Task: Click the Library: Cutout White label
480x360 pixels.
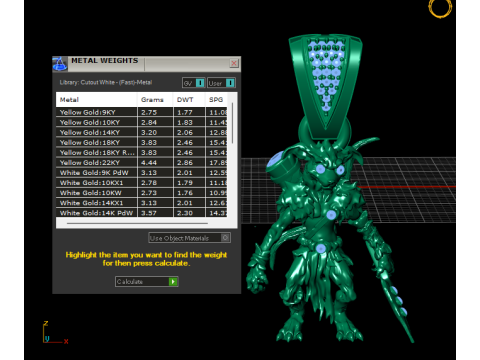Action: pos(106,82)
